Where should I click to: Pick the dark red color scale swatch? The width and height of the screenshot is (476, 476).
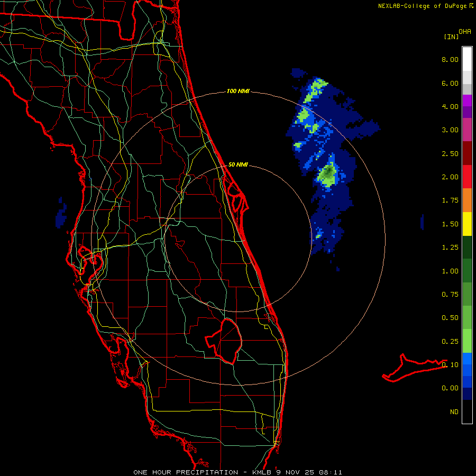point(467,153)
